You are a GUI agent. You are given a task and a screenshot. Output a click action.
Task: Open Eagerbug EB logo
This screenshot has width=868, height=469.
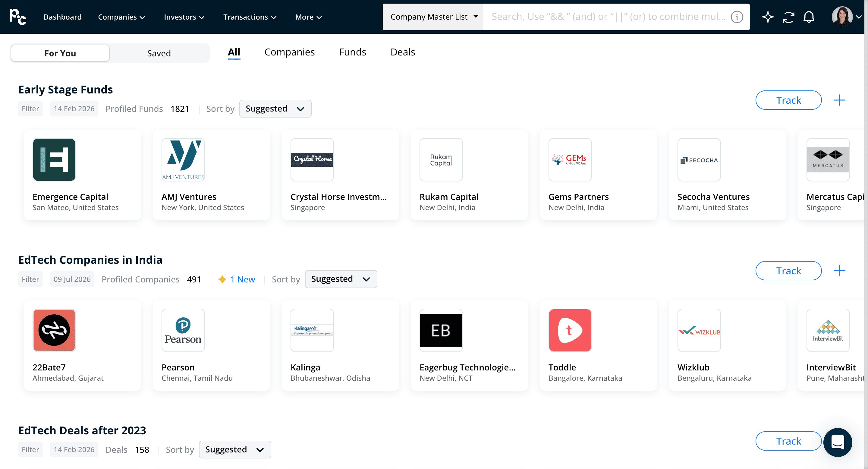coord(441,330)
